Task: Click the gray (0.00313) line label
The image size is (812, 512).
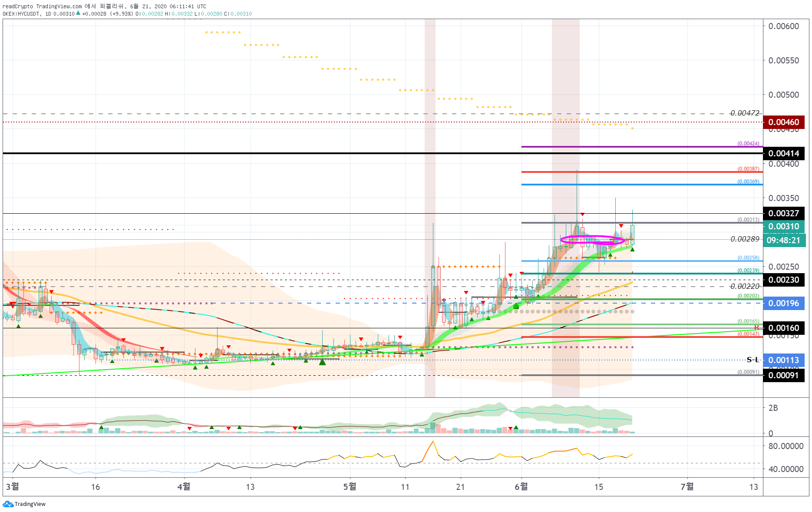Action: coord(748,219)
